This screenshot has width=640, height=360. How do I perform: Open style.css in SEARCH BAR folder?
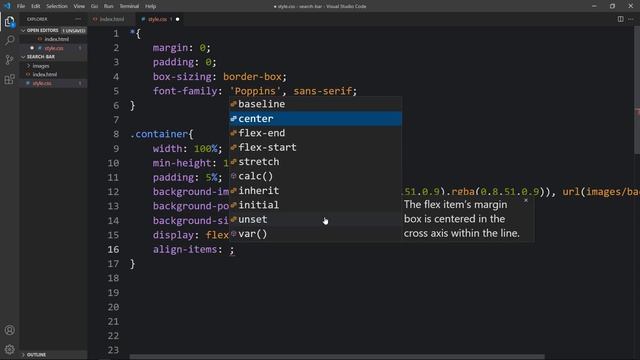pyautogui.click(x=53, y=83)
